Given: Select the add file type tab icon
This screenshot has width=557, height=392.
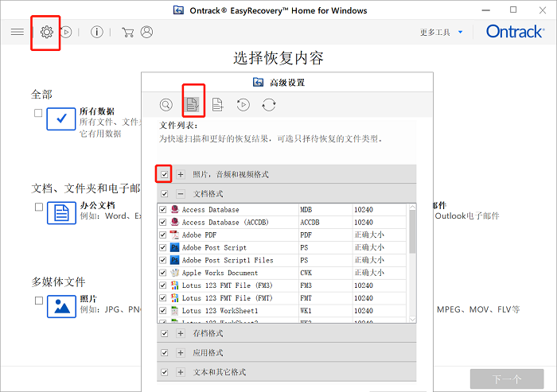Looking at the screenshot, I should click(218, 104).
